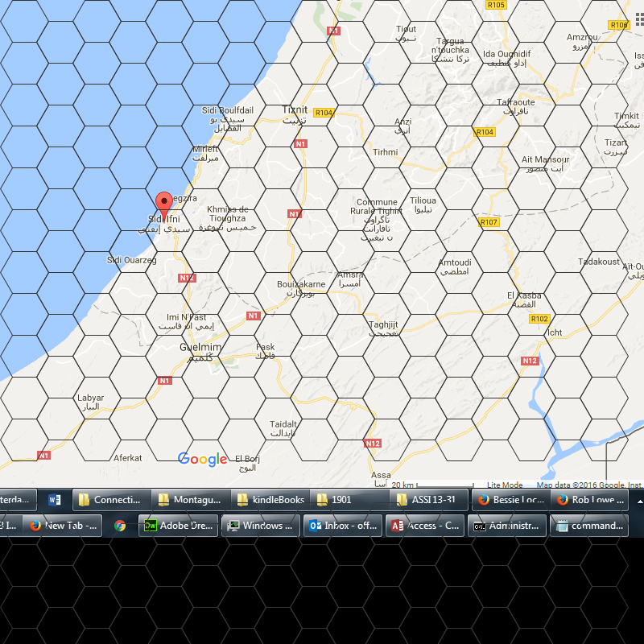The width and height of the screenshot is (644, 644).
Task: Click the N1 shield near Bouizakarne
Action: (253, 316)
